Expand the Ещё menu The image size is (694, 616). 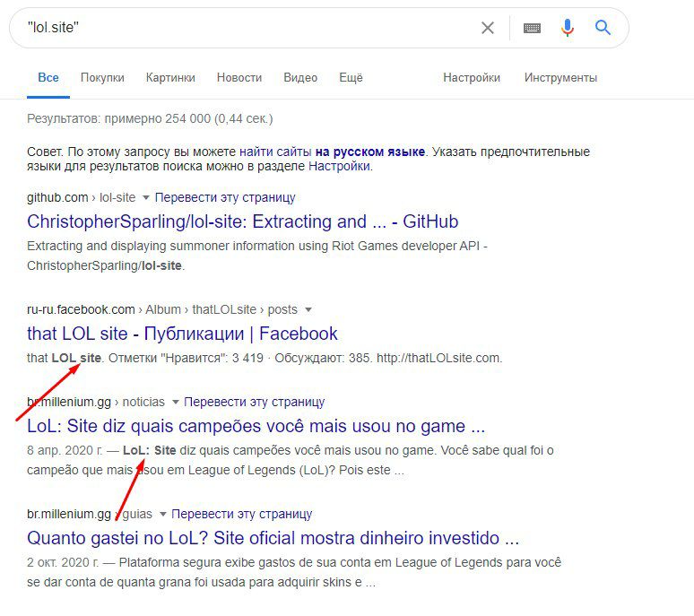[351, 78]
